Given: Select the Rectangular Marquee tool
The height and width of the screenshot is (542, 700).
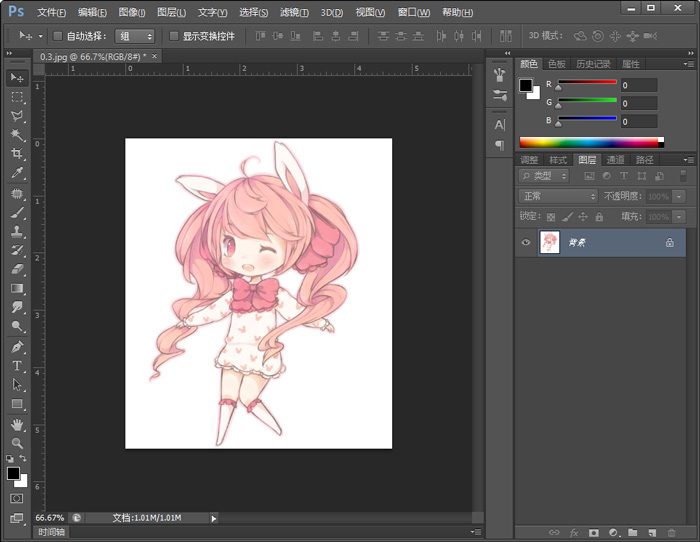Looking at the screenshot, I should click(17, 97).
